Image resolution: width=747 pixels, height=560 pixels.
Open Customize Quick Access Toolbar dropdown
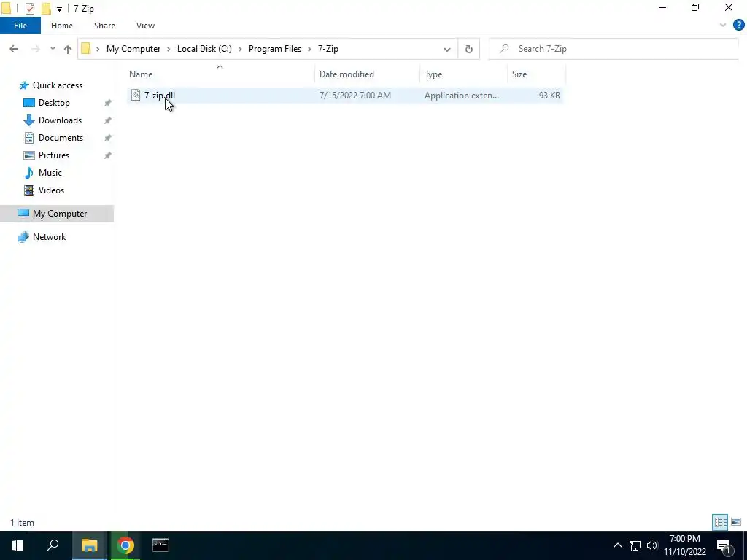coord(59,9)
